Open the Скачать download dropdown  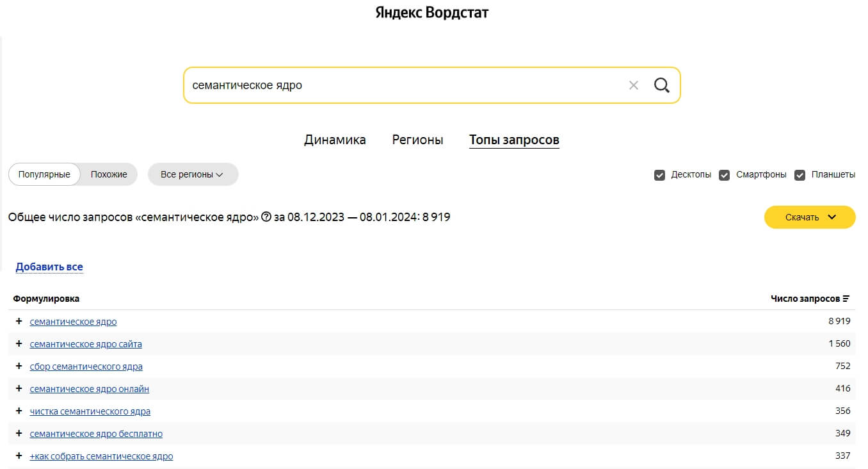tap(810, 217)
